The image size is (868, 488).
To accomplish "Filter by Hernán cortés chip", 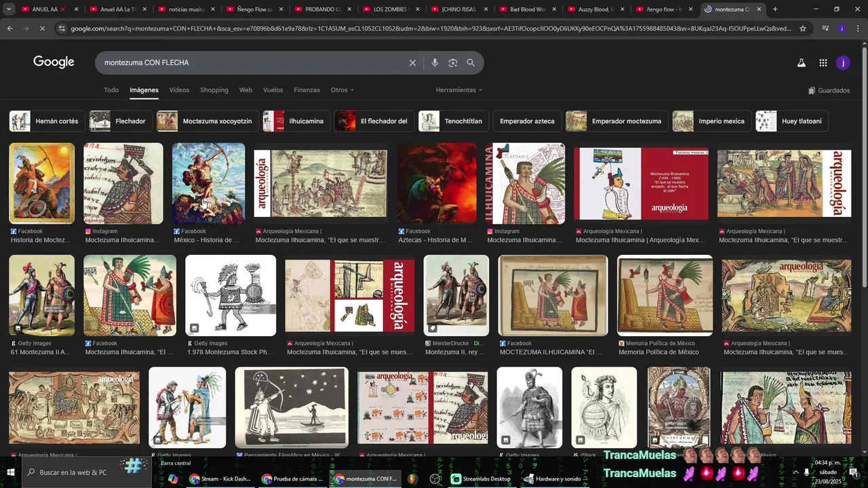I will click(47, 121).
